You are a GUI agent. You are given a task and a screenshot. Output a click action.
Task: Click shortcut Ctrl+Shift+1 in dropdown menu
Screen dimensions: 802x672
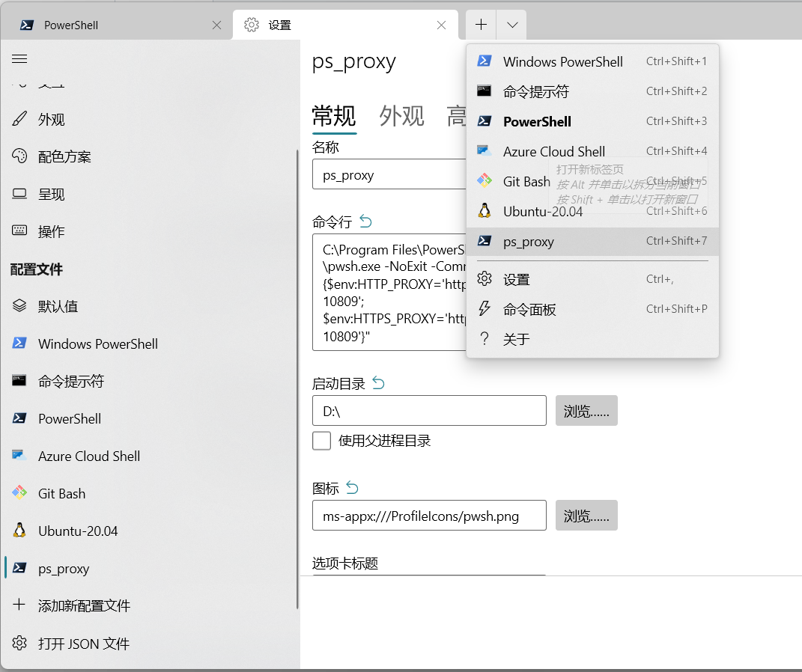tap(676, 61)
